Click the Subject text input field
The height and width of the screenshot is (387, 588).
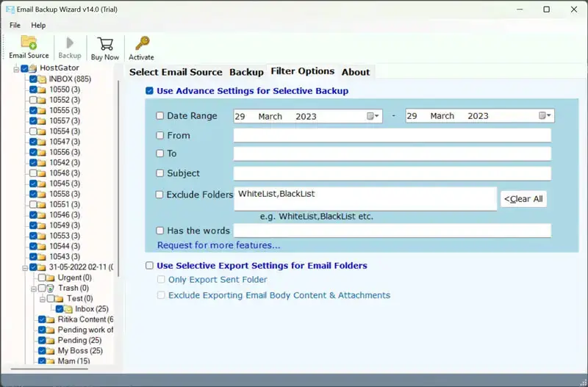(392, 173)
